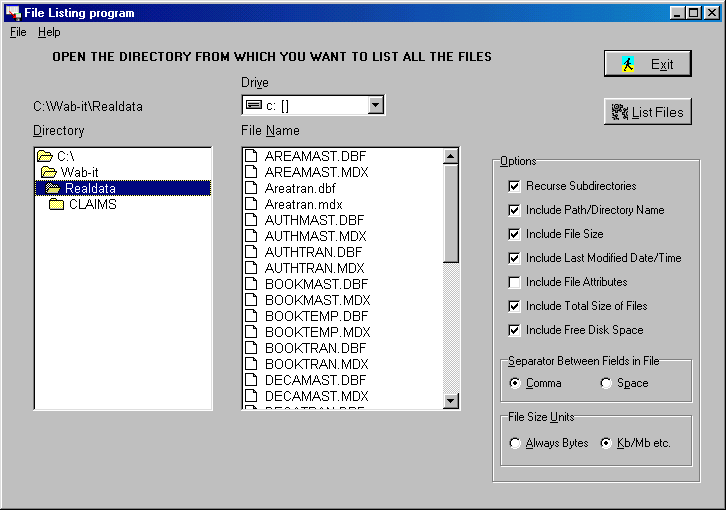Click file icon beside AUTHTRAN.MDX
The width and height of the screenshot is (726, 510).
251,268
